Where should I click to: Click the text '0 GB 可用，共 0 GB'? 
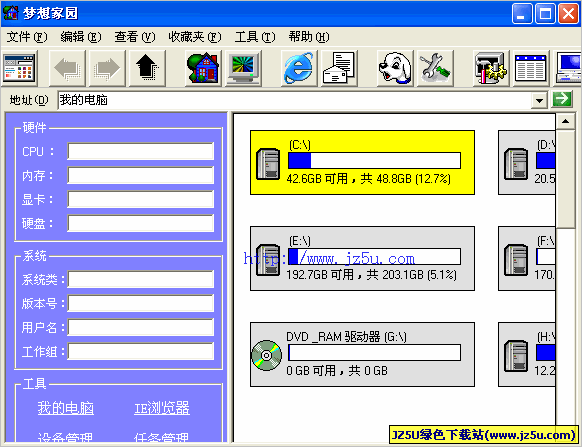tap(337, 371)
